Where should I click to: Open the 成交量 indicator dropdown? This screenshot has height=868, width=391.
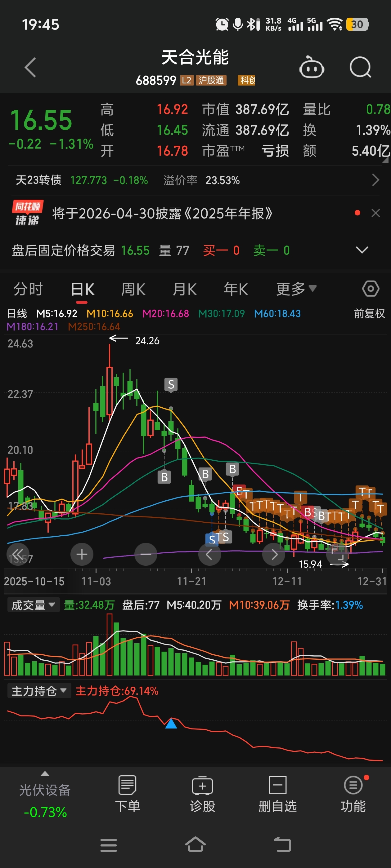click(34, 605)
